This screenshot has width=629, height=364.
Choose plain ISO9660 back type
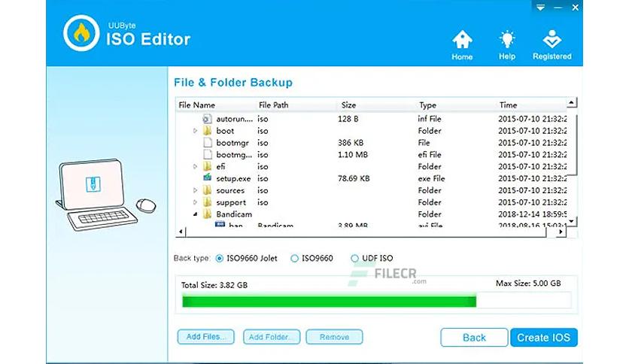click(294, 259)
